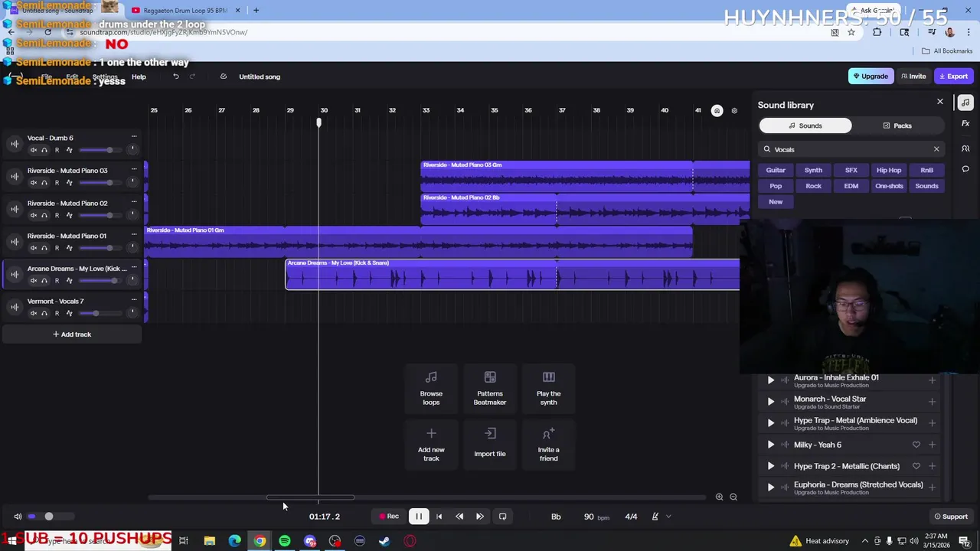Open options menu for Arcane Dreams track
Screen dimensions: 980x551
134,268
